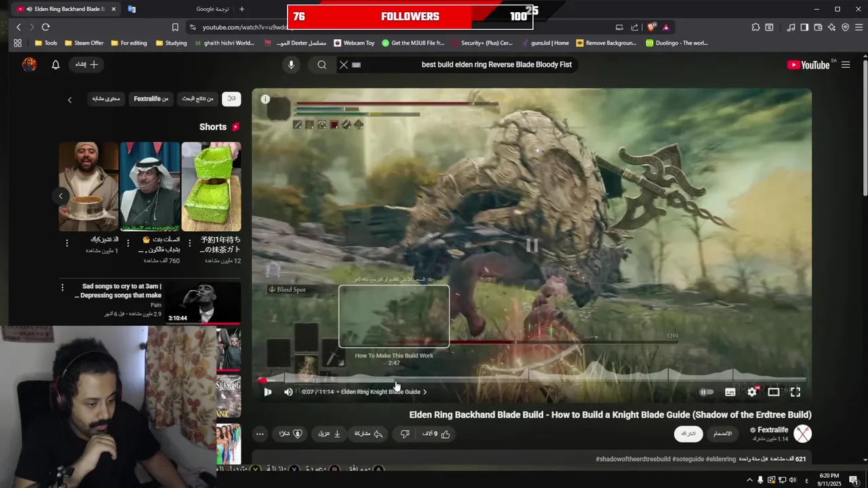Screen dimensions: 868x488
Task: Start voice search microphone
Action: click(x=291, y=64)
